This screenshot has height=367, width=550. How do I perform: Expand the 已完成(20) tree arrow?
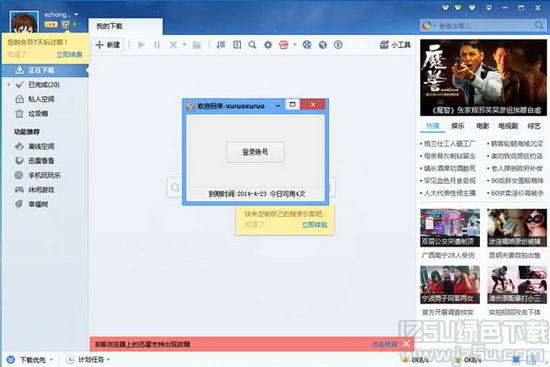point(9,85)
